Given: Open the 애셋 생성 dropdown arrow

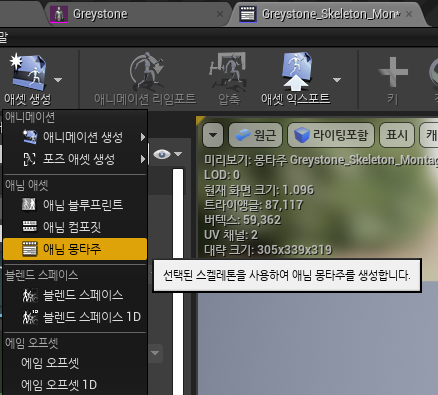Looking at the screenshot, I should pyautogui.click(x=58, y=80).
